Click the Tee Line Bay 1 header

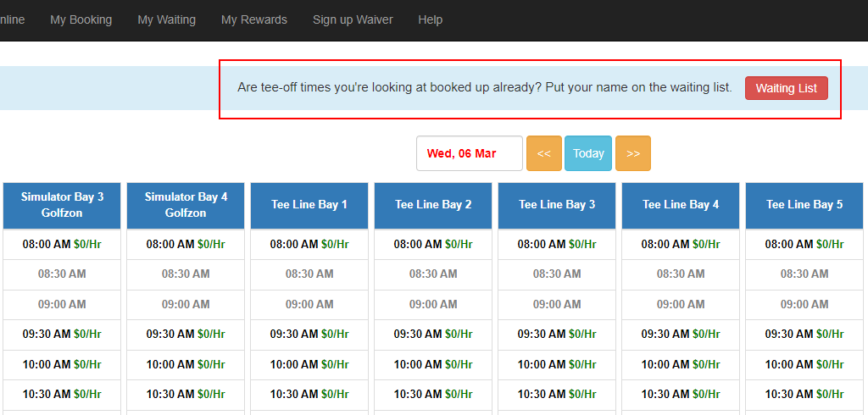click(309, 205)
